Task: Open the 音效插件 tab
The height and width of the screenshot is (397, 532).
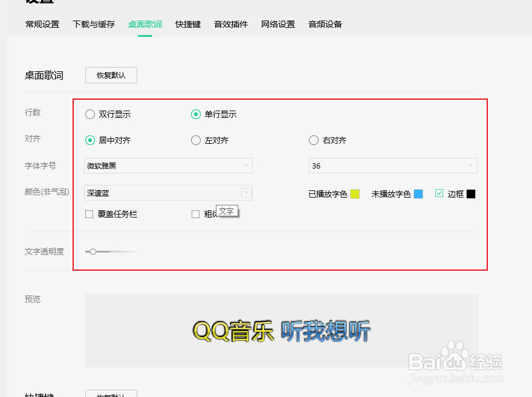Action: click(x=231, y=24)
